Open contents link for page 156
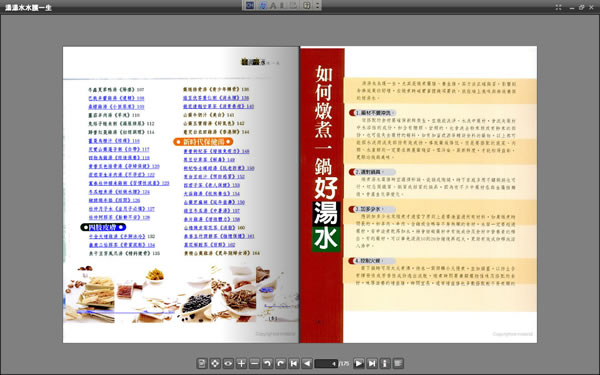600x375 pixels. [x=214, y=202]
